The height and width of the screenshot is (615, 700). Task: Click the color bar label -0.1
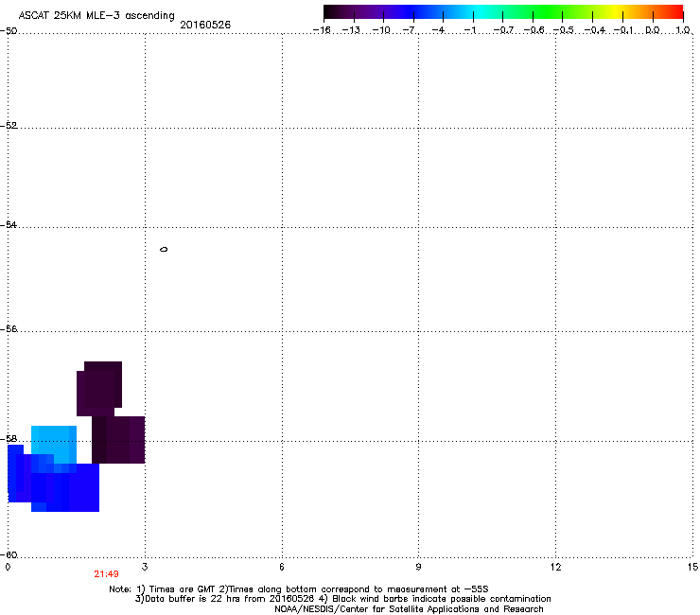coord(623,30)
